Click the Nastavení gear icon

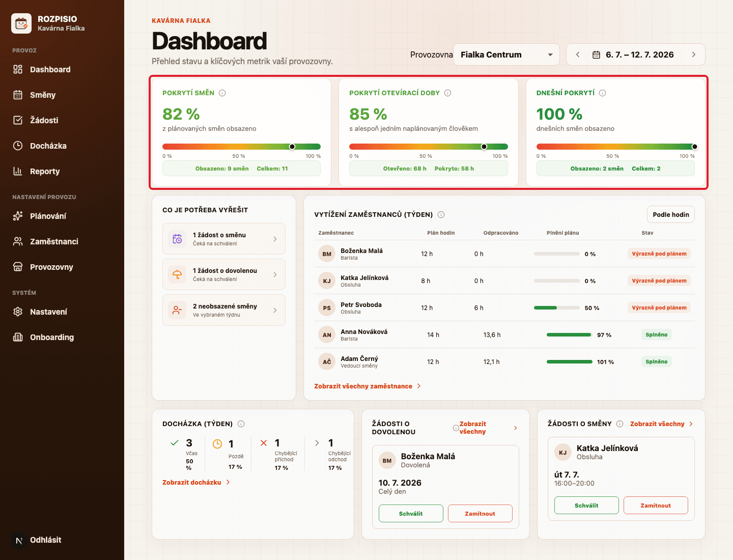[18, 312]
